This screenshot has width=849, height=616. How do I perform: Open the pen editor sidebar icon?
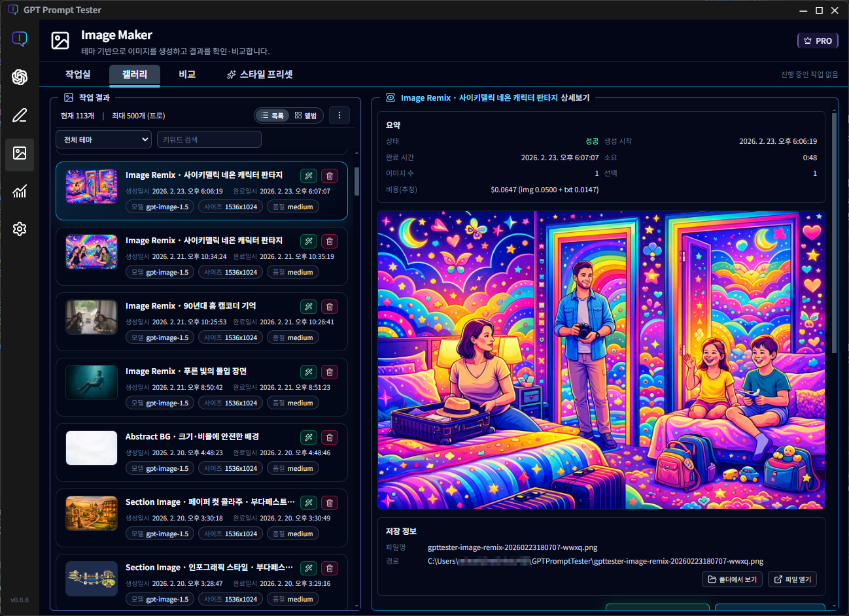20,116
